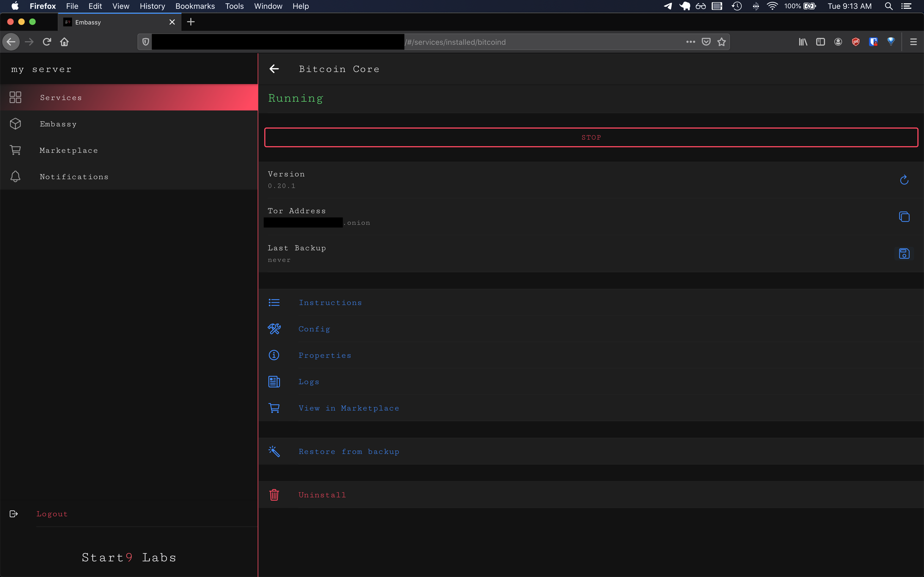Viewport: 924px width, 577px height.
Task: Expand page actions three-dot menu
Action: point(690,42)
